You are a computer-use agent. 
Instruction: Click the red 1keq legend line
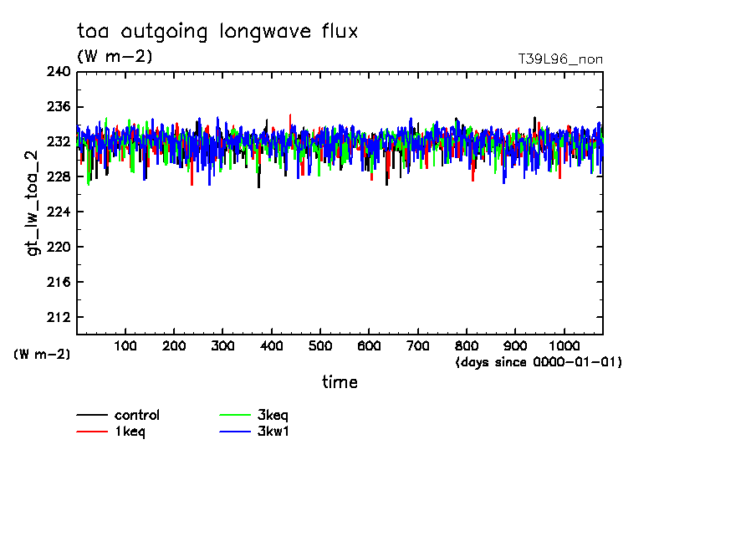91,432
